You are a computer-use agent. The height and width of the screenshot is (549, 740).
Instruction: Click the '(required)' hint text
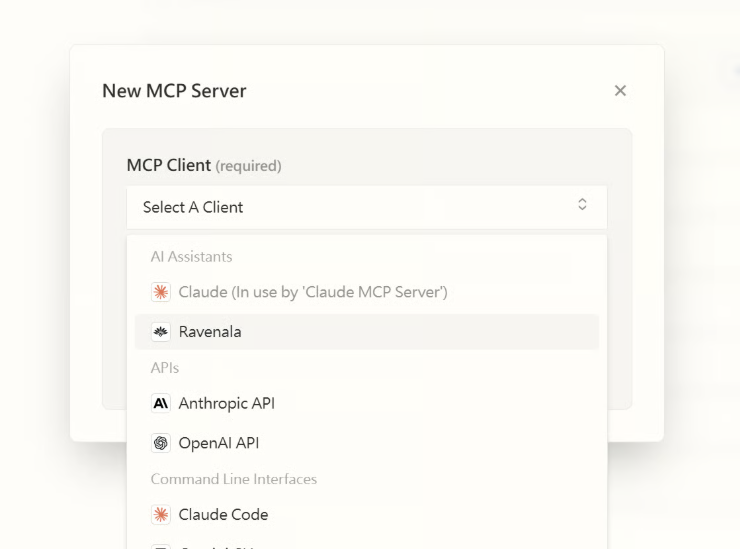[248, 166]
